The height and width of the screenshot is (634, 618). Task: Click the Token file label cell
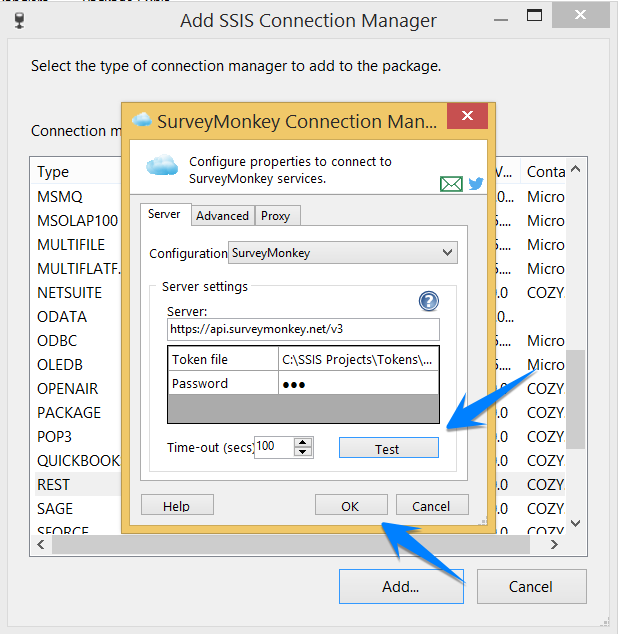click(x=224, y=359)
